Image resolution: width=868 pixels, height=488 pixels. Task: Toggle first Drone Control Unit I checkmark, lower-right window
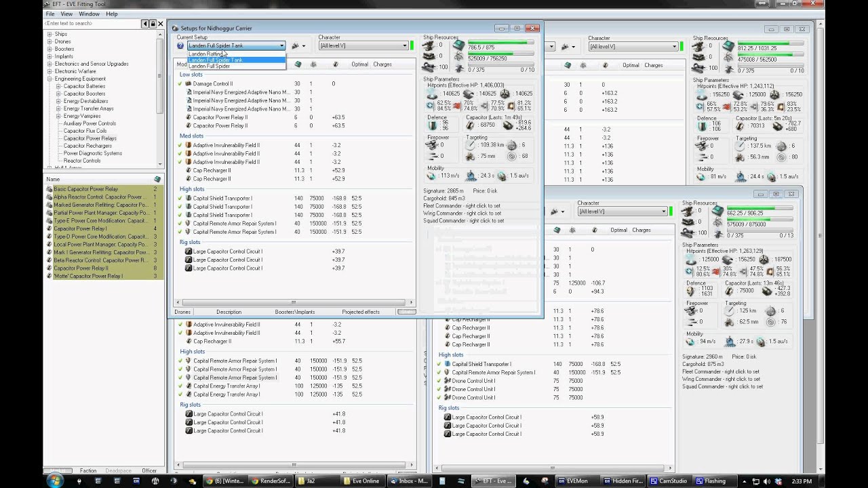click(439, 381)
